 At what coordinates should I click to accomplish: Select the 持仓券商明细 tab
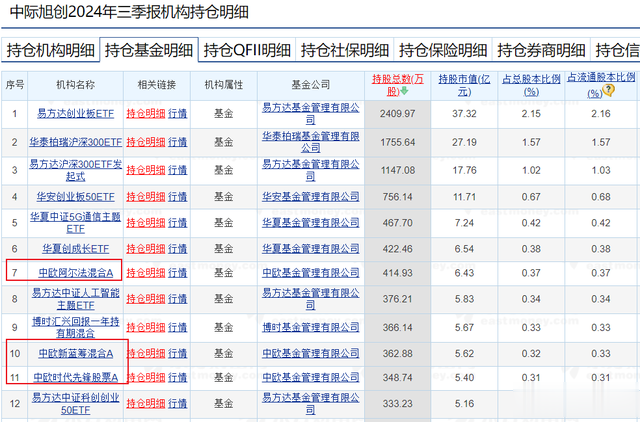click(541, 51)
